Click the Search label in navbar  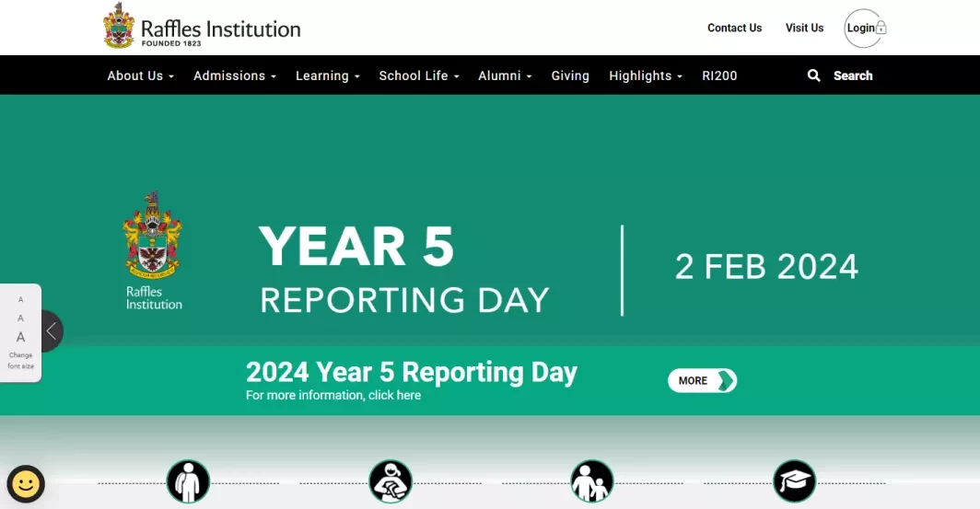tap(853, 75)
